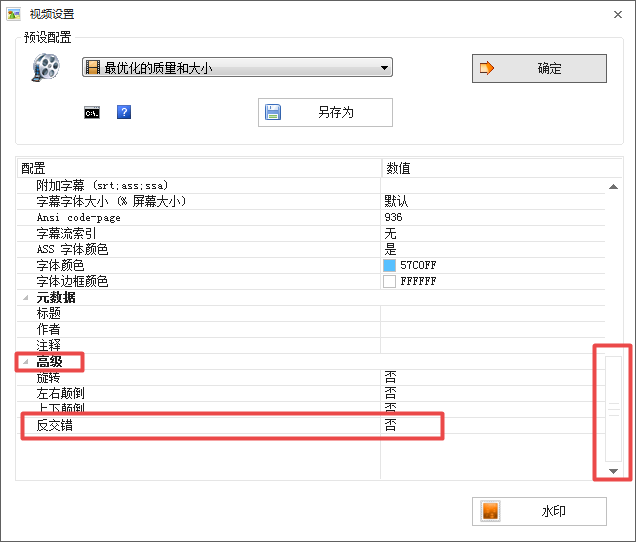Collapse the 元数据 section
The width and height of the screenshot is (636, 542).
26,298
